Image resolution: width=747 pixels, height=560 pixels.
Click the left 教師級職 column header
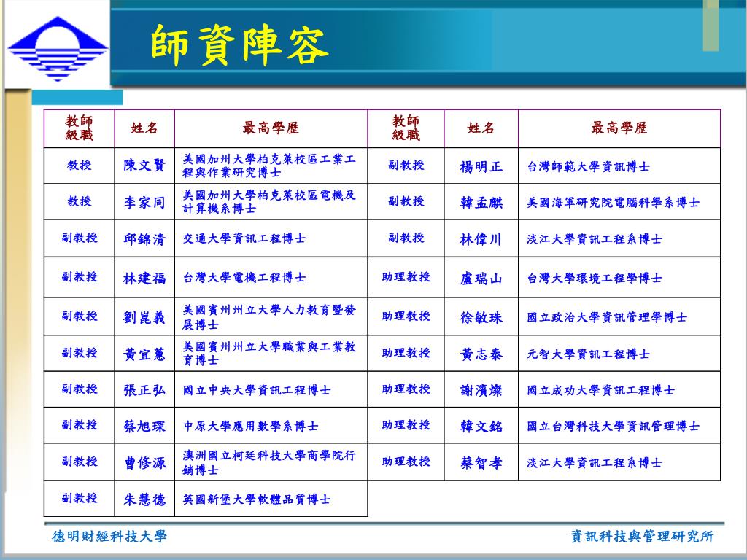coord(79,128)
